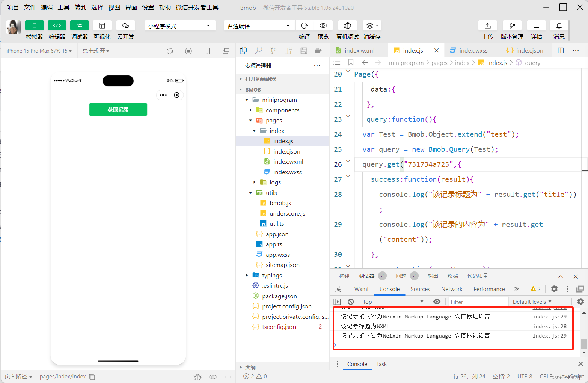Click the detach simulator window icon
588x383 pixels.
tap(226, 51)
